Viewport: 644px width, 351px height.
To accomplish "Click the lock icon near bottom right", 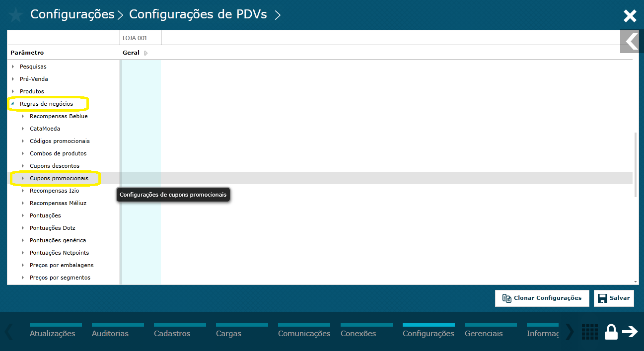I will tap(611, 332).
